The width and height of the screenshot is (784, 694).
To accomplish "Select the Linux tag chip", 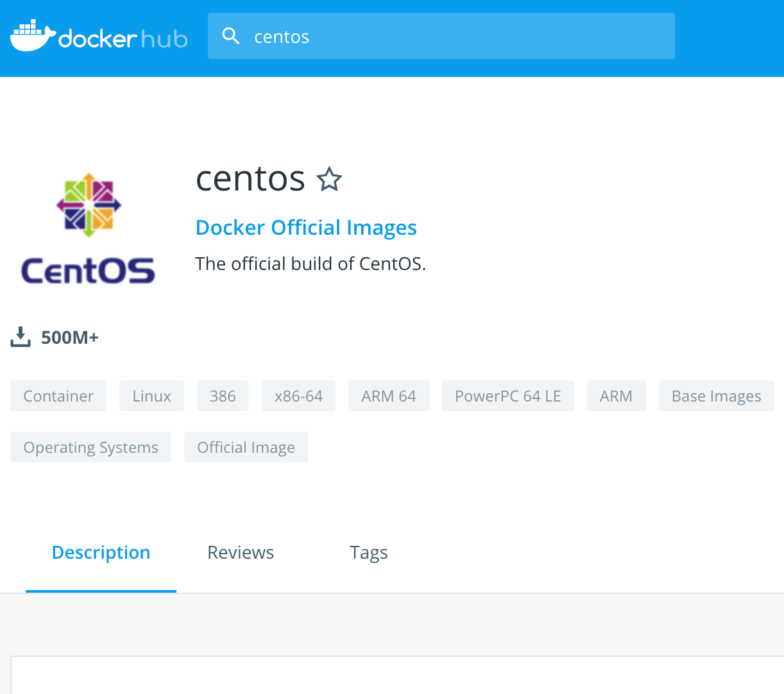I will pos(151,396).
